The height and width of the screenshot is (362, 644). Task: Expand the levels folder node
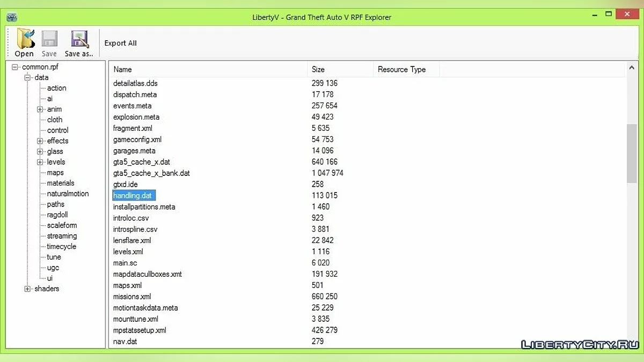tap(40, 162)
